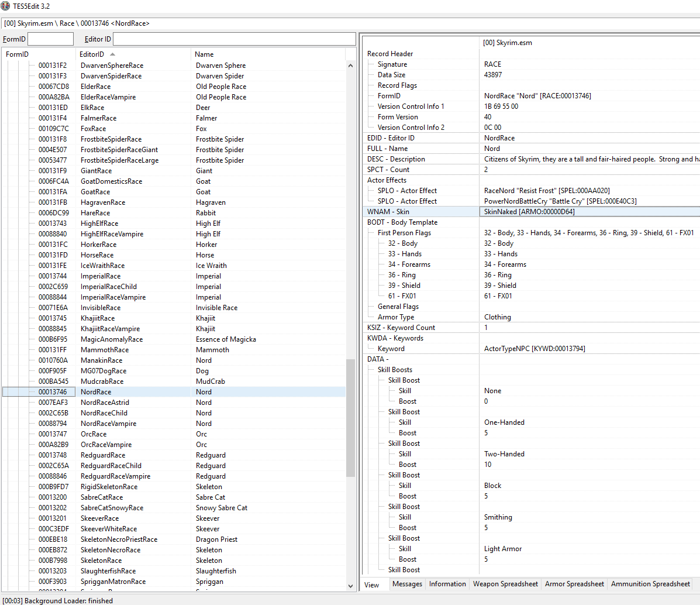Click the BODT - Body Template node
Screen dimensions: 700x605
coord(402,222)
